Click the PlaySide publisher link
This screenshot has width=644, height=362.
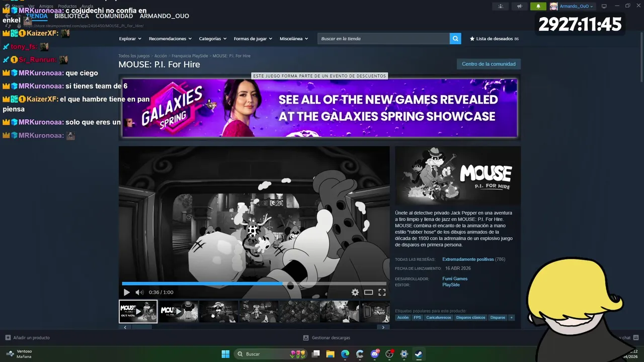451,285
